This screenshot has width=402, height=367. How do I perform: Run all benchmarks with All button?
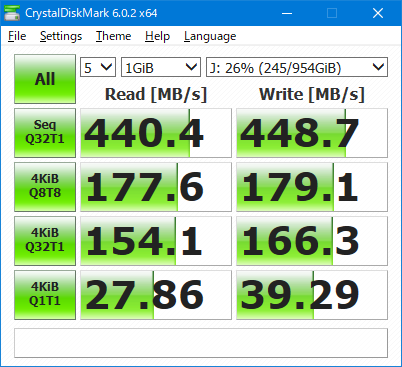pos(45,79)
